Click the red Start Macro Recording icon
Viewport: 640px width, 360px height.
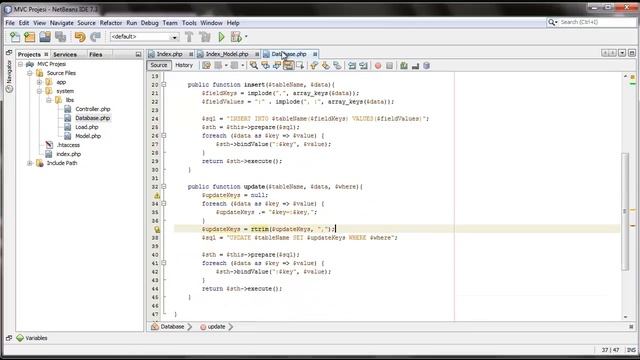pos(378,65)
